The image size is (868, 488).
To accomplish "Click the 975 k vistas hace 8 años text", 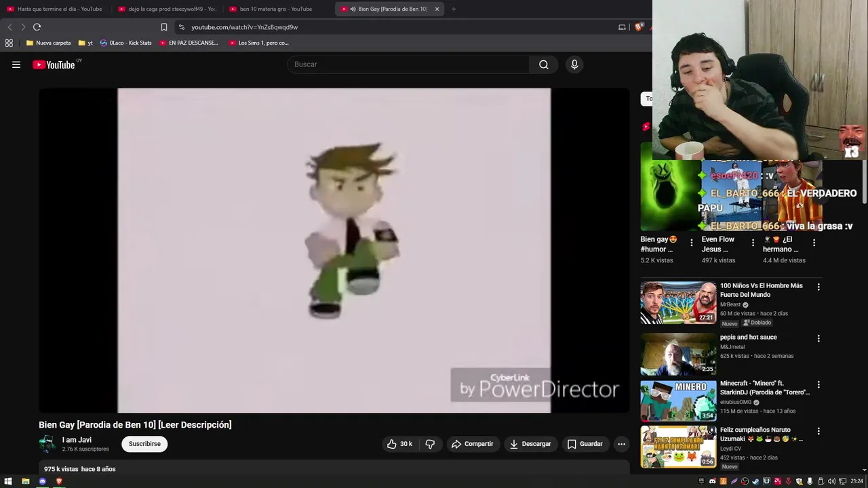I will point(80,469).
